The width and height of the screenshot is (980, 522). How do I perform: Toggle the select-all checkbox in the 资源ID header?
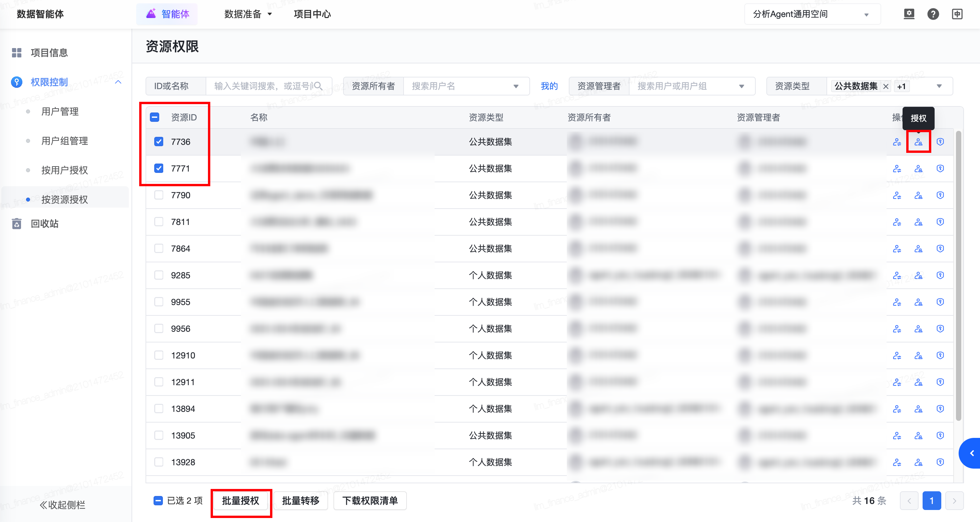click(x=155, y=117)
